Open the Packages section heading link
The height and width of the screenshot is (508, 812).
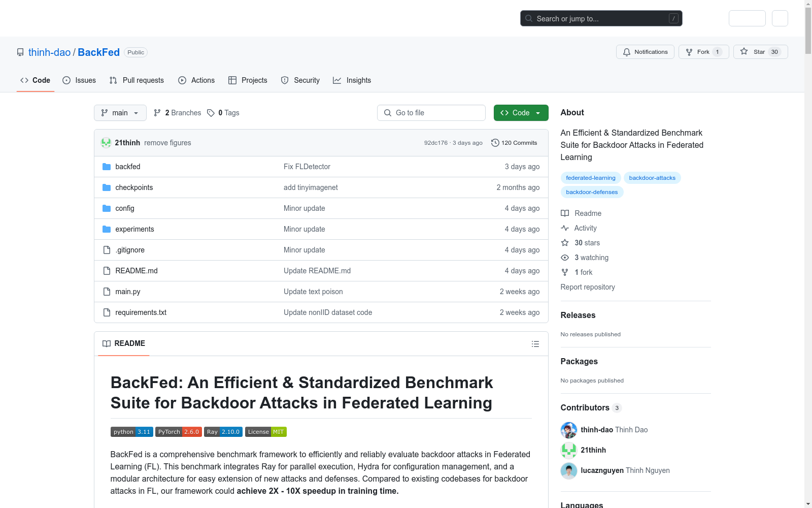pyautogui.click(x=579, y=361)
